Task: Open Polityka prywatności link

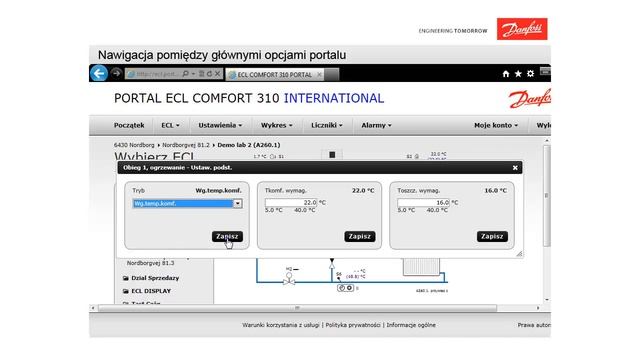Action: [353, 325]
